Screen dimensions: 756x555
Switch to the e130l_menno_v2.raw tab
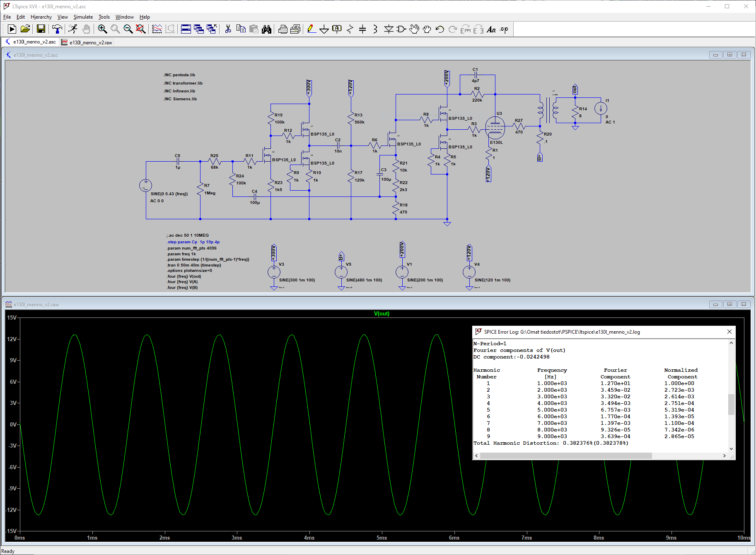click(x=87, y=42)
